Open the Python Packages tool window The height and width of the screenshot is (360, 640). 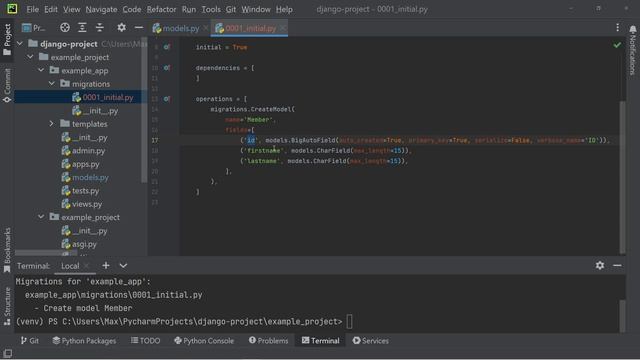pos(84,340)
